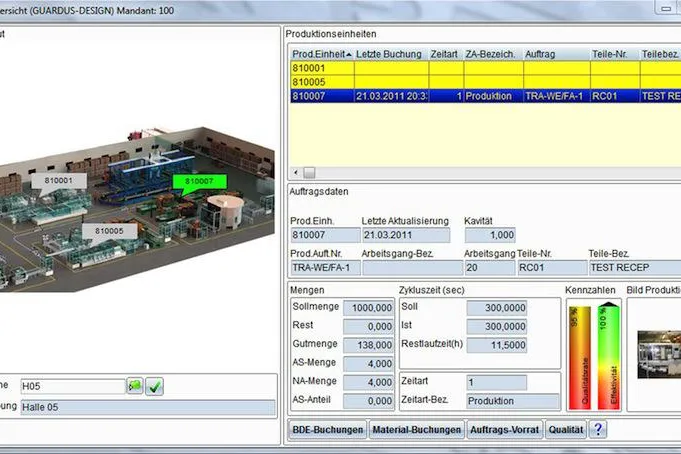Click the 810001 label in the 3D hall view
This screenshot has width=681, height=454.
click(59, 180)
